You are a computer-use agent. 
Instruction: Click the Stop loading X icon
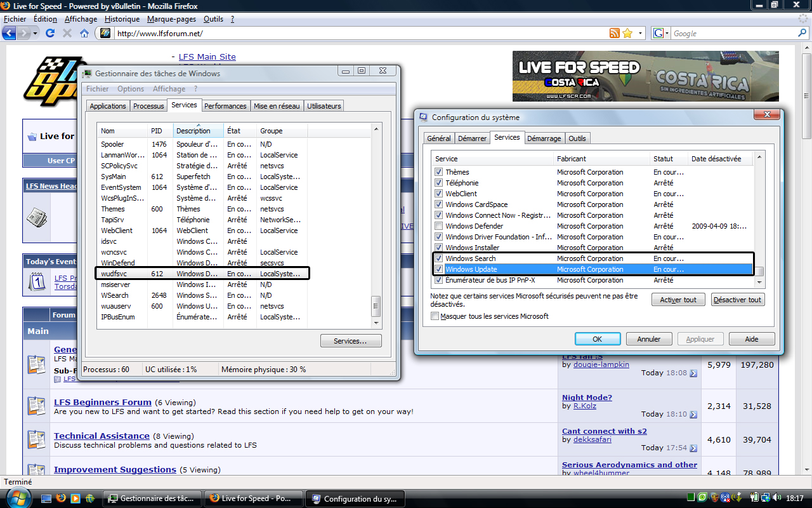tap(67, 33)
